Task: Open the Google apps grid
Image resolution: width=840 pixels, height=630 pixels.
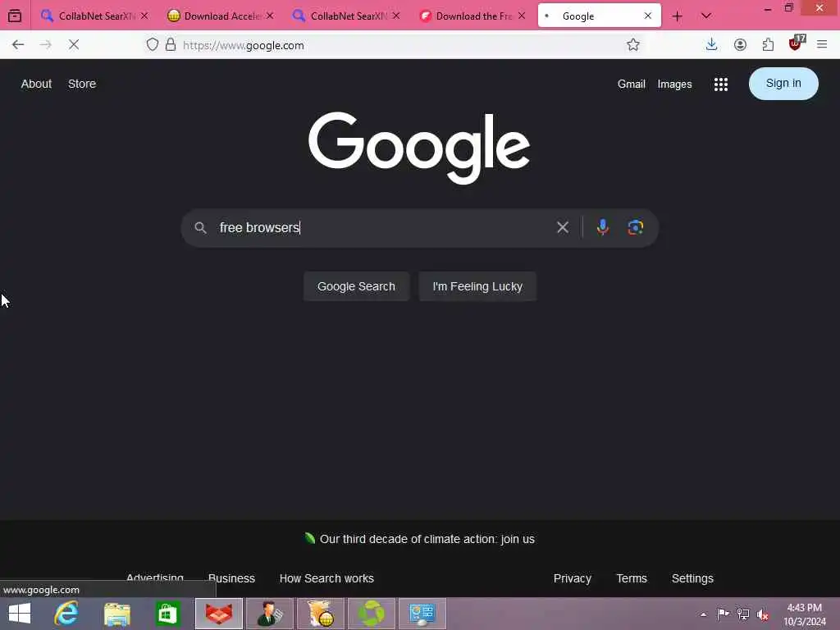Action: pos(721,84)
